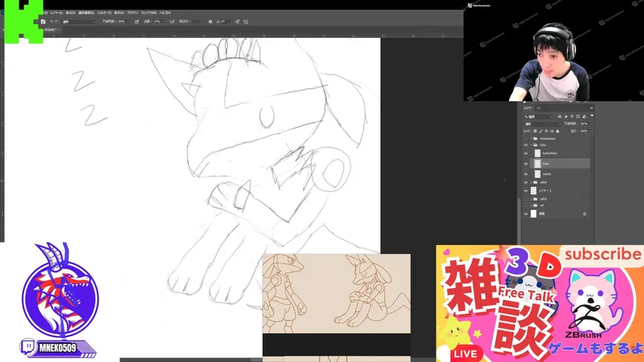Screen dimensions: 644x362
Task: Toggle pressure for opacity icon
Action: [x=137, y=21]
